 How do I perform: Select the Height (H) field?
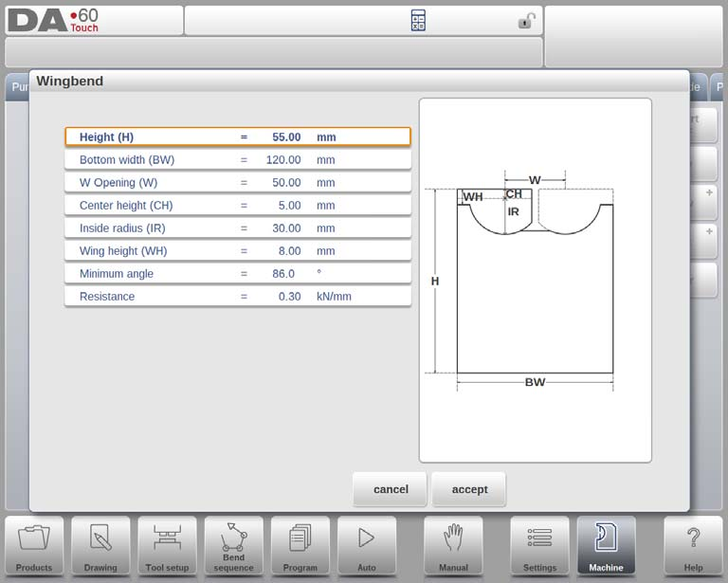(x=238, y=137)
